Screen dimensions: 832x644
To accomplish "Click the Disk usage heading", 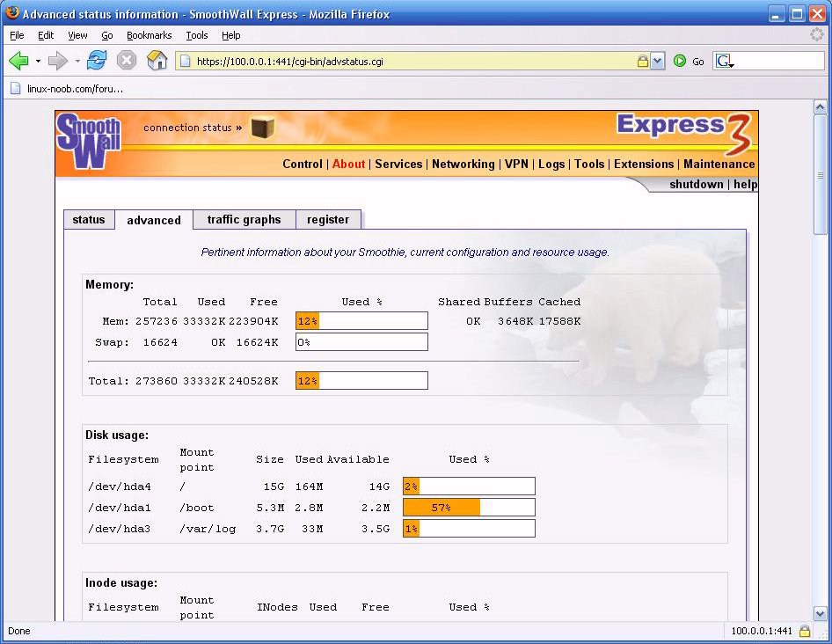I will coord(117,435).
